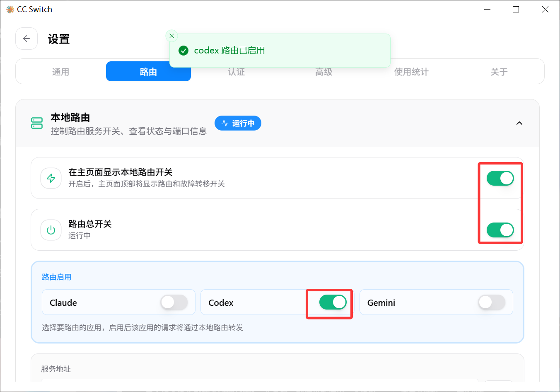Click the Claude label text
Screen dimensions: 560x392
[63, 303]
